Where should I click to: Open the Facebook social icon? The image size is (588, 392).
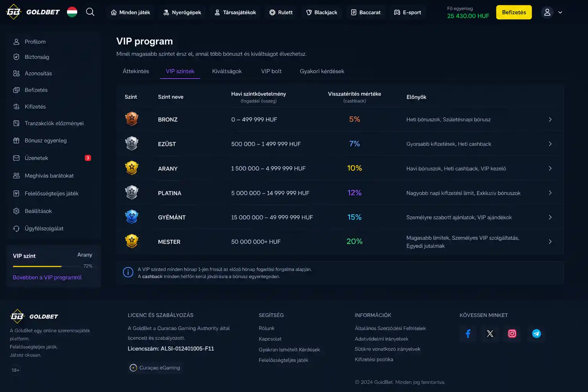coord(468,333)
